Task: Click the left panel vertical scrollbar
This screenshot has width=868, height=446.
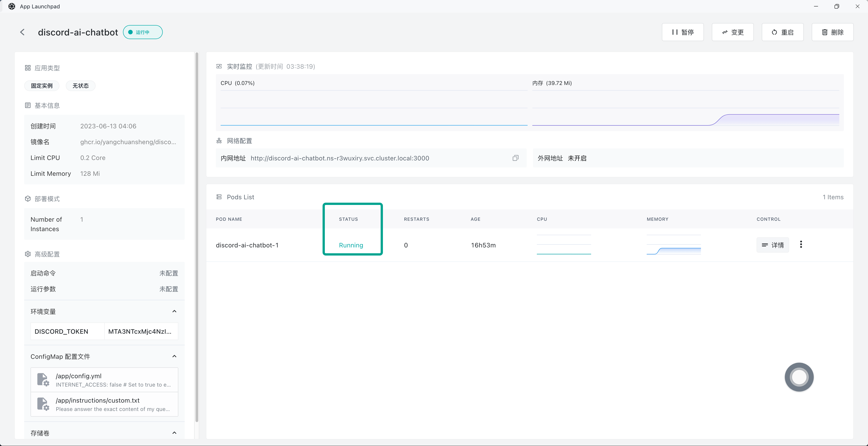Action: click(x=197, y=237)
